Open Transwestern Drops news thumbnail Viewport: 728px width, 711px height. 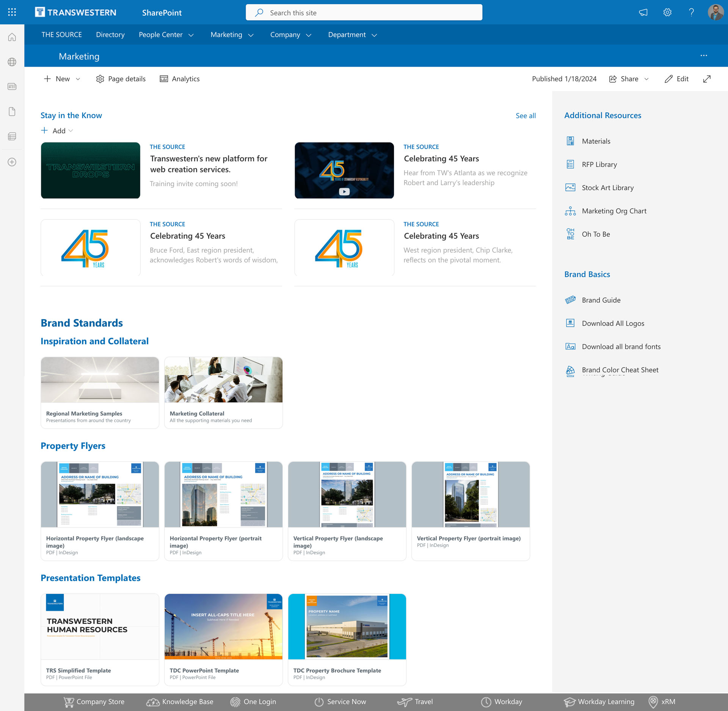(x=90, y=170)
